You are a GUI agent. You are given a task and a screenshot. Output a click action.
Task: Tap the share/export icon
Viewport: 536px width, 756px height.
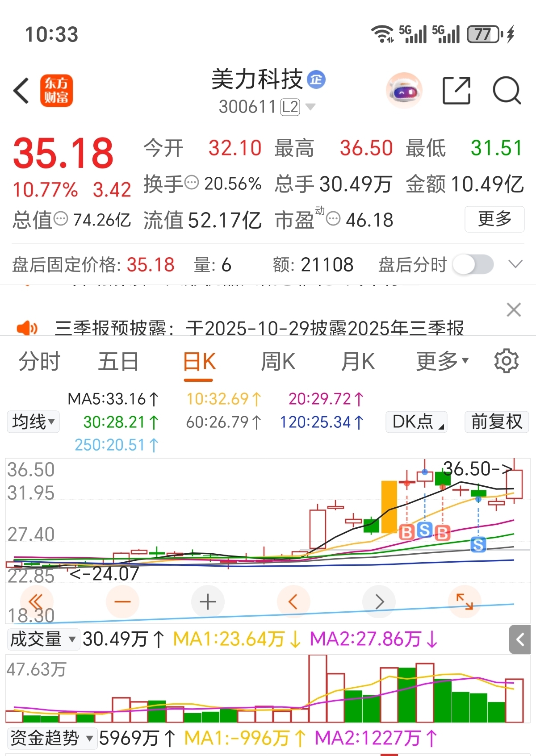coord(456,91)
